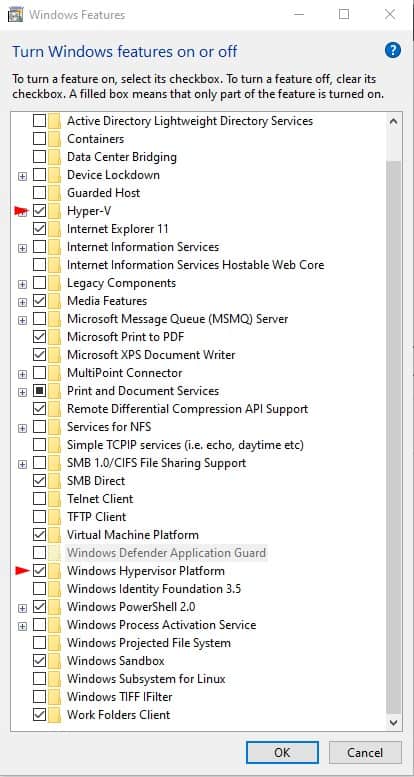This screenshot has width=414, height=777.
Task: Uncheck the Windows Hypervisor Platform checkbox
Action: [39, 571]
